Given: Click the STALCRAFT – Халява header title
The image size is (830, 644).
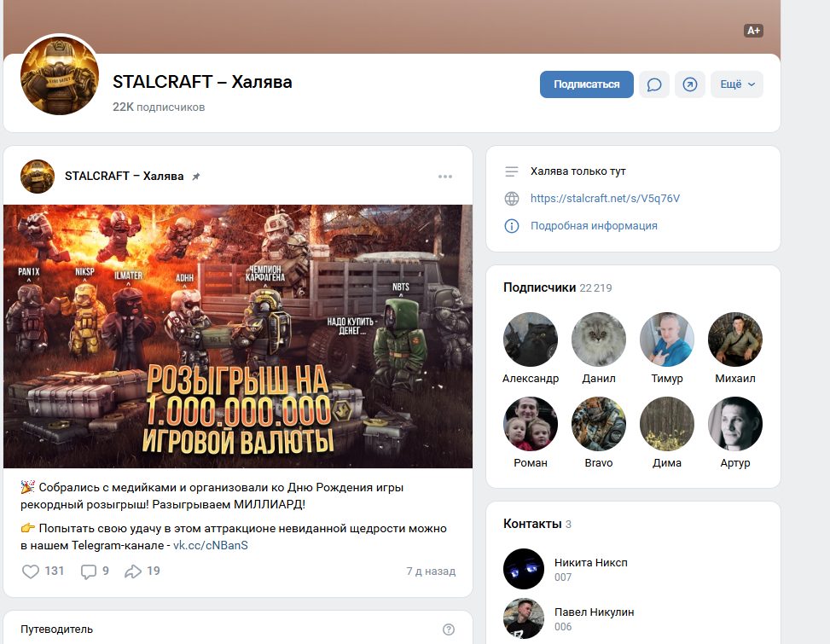Looking at the screenshot, I should [x=202, y=82].
